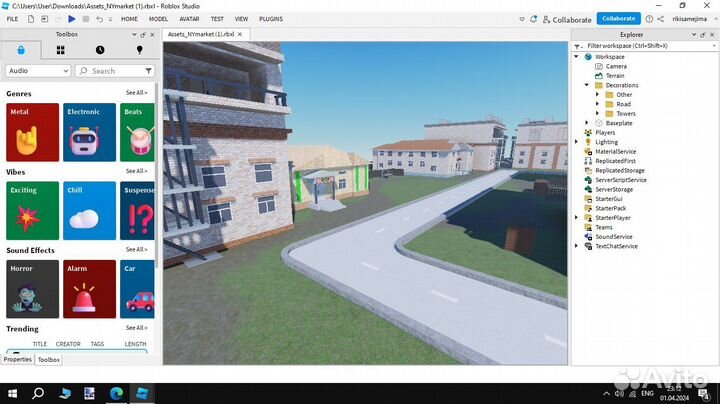Click See All next to Vibes
The height and width of the screenshot is (404, 720).
tap(136, 171)
